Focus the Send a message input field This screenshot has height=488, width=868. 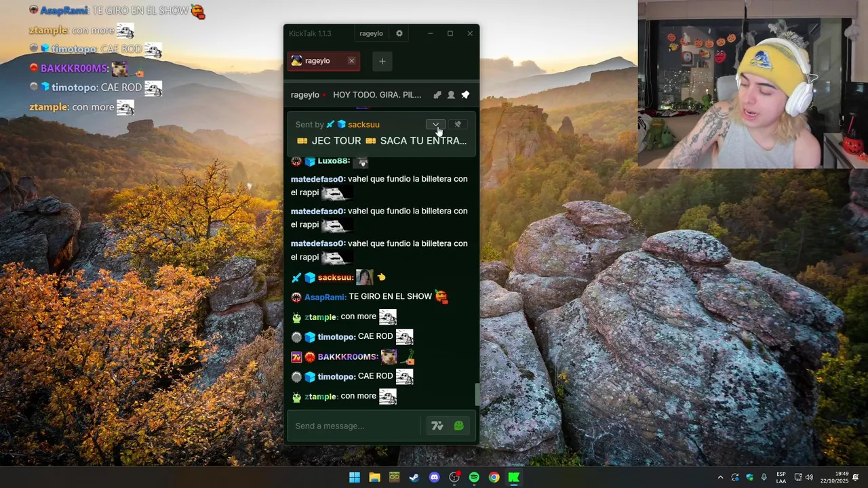355,426
